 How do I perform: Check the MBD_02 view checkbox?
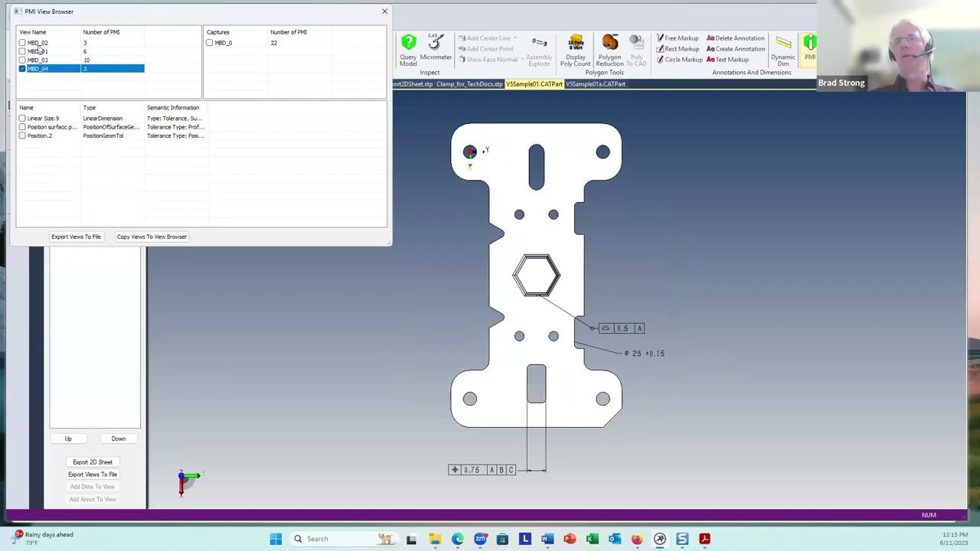(22, 43)
